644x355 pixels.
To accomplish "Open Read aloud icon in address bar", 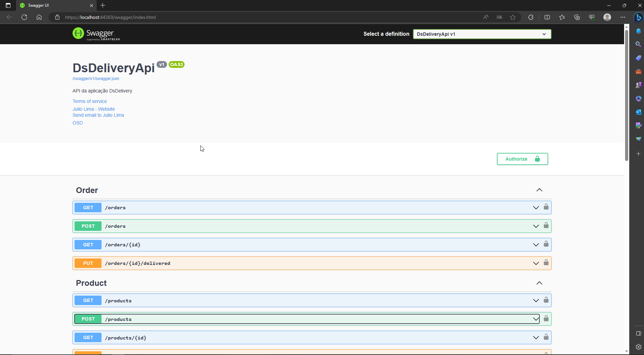I will coord(486,17).
